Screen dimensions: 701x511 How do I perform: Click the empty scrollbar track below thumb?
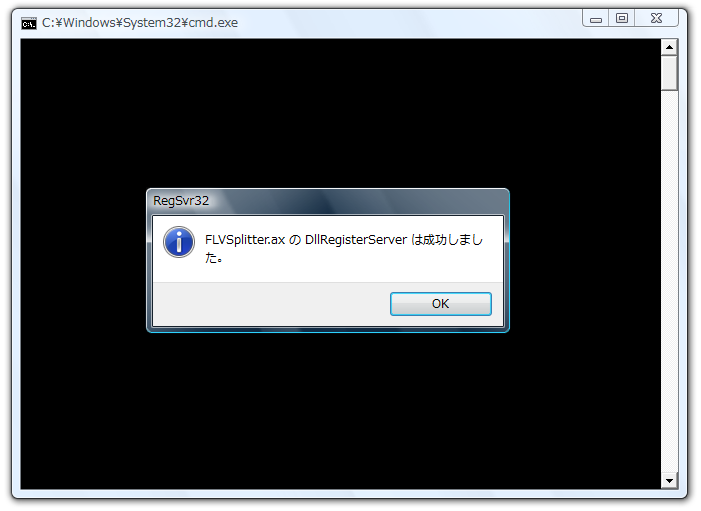point(669,282)
